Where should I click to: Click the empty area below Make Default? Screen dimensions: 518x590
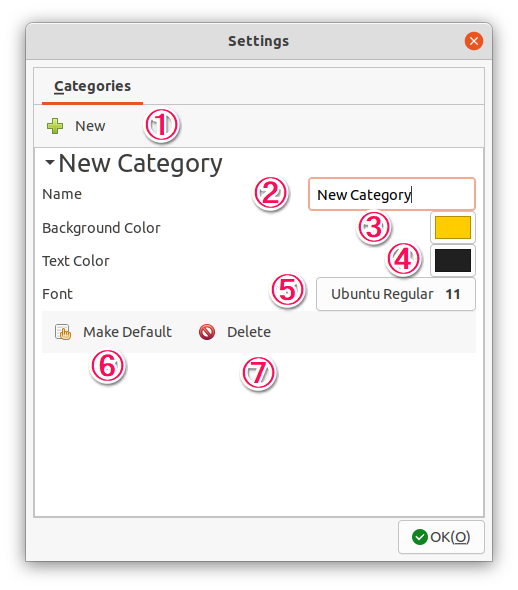point(259,435)
